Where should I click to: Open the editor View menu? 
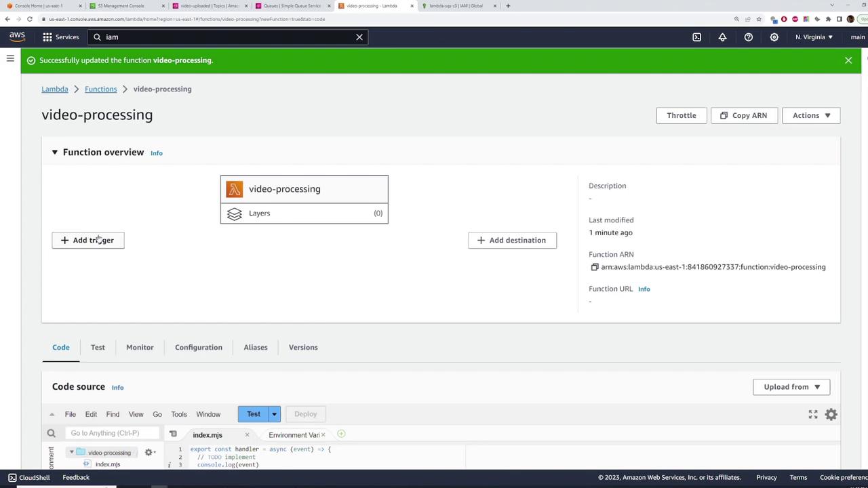136,414
